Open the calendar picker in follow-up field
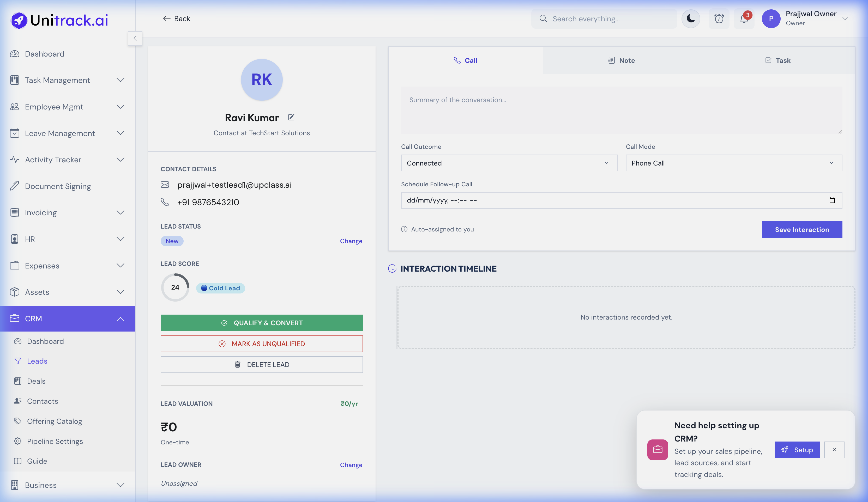The image size is (868, 502). 832,200
